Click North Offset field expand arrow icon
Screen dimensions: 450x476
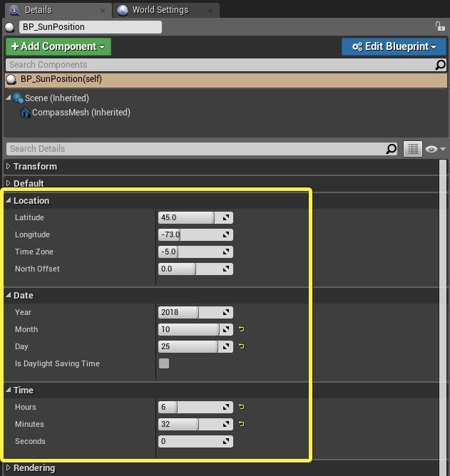(x=226, y=269)
